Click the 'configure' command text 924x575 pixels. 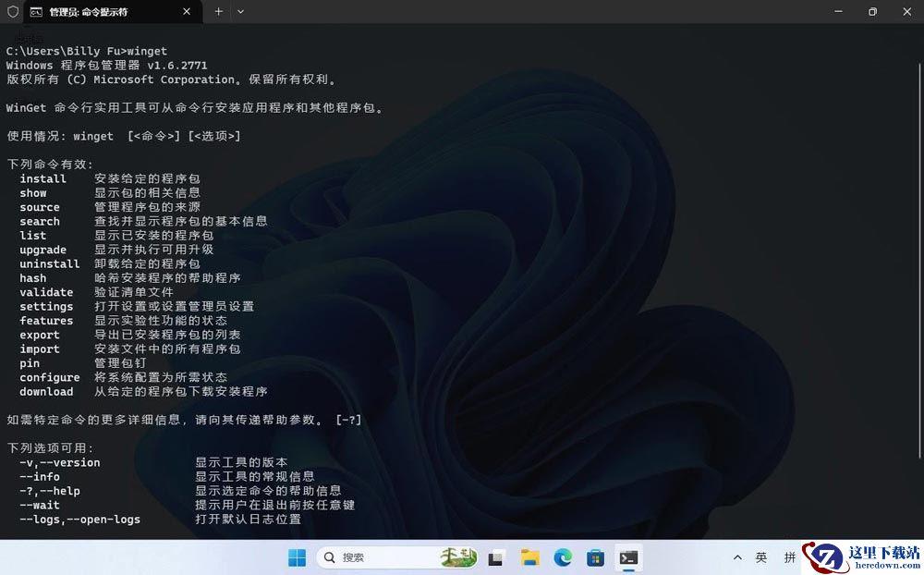[50, 377]
